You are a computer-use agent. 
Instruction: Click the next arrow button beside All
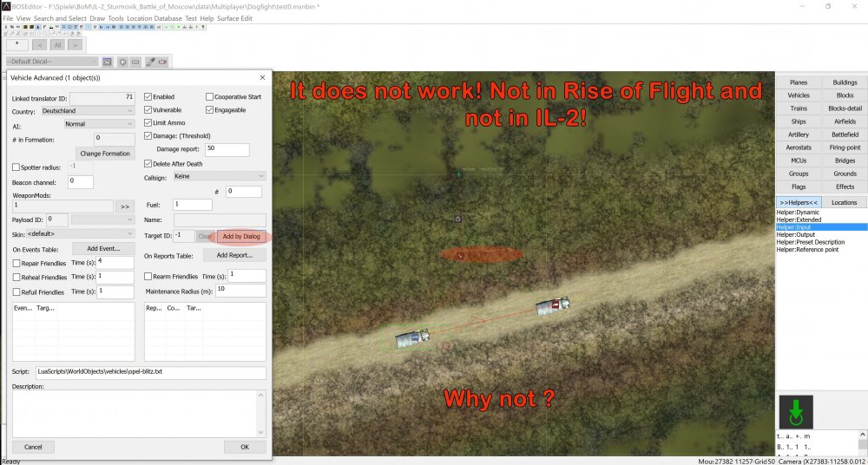(x=76, y=44)
